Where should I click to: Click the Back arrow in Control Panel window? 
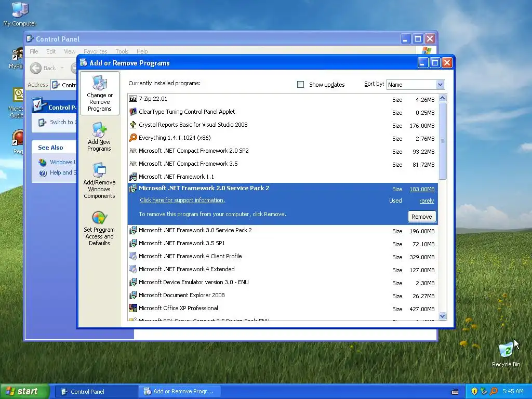click(36, 68)
